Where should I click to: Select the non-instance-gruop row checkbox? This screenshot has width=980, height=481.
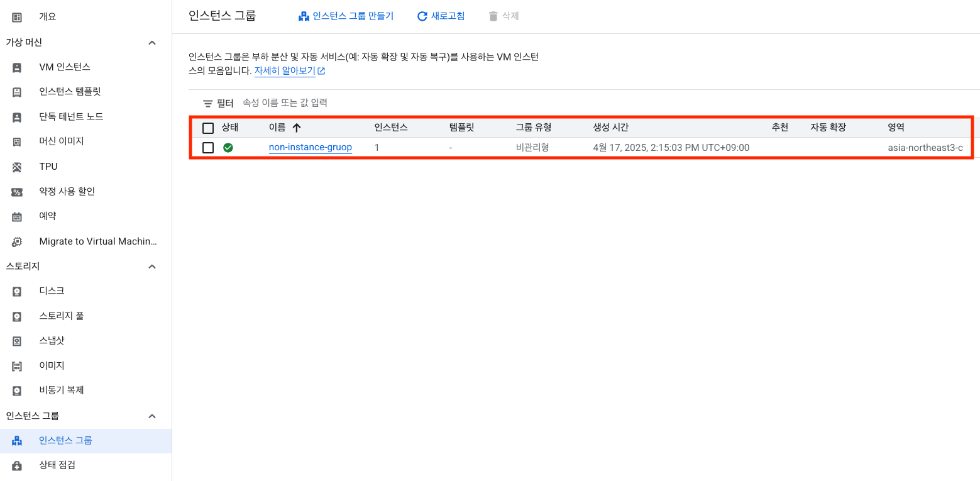[208, 148]
